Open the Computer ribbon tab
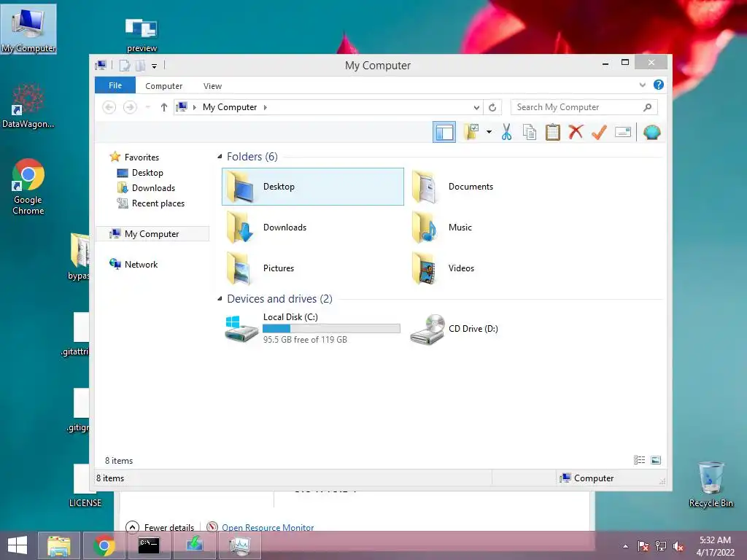The width and height of the screenshot is (747, 560). tap(164, 86)
